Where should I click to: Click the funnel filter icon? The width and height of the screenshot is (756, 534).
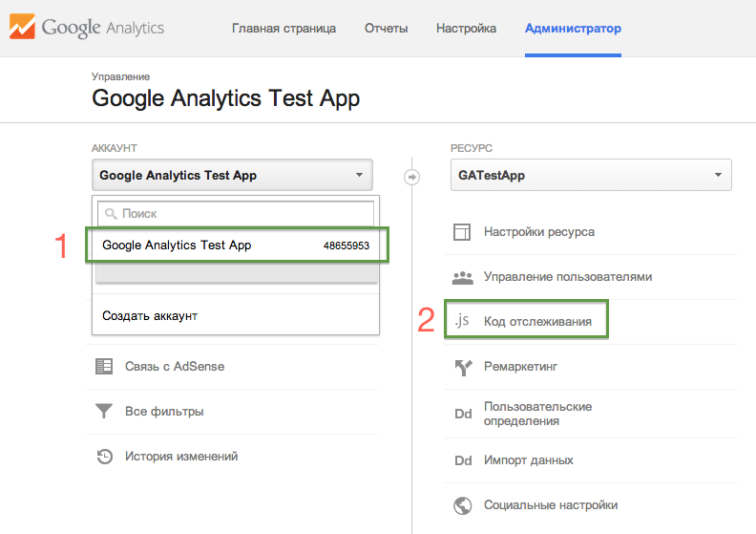(104, 411)
